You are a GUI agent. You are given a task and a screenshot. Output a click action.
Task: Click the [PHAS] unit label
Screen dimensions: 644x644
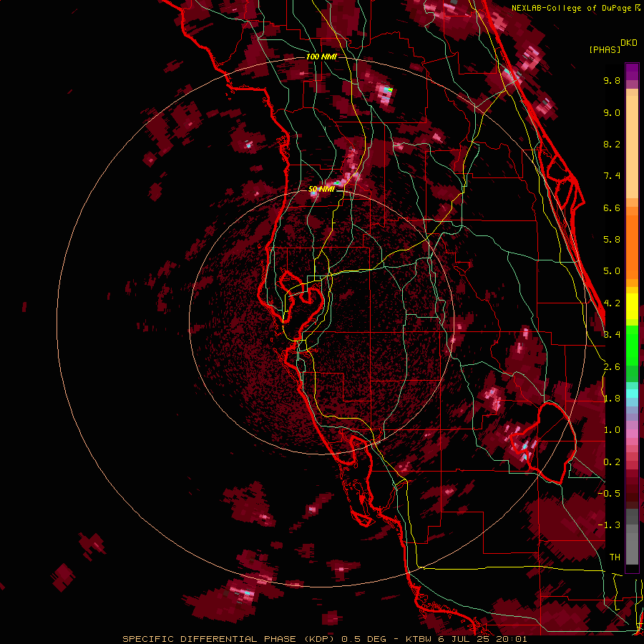[x=605, y=49]
